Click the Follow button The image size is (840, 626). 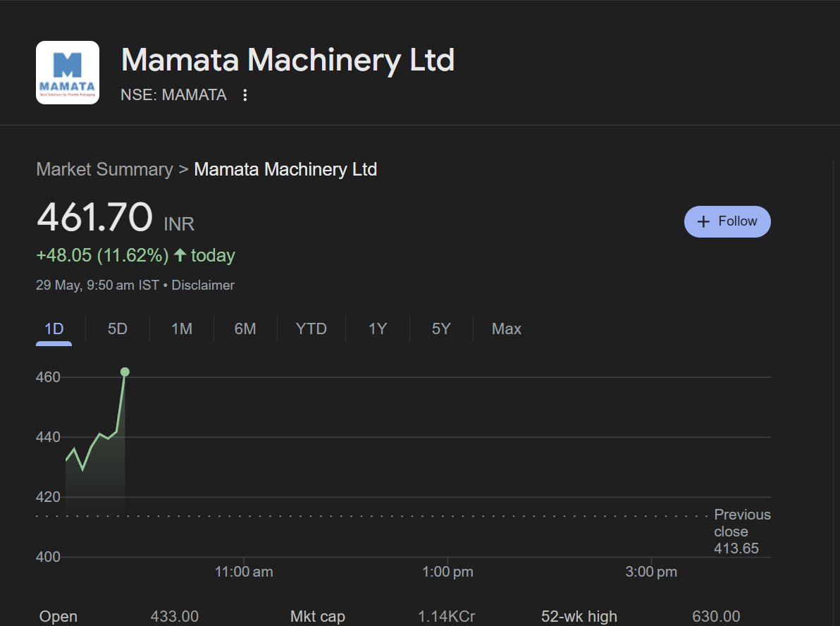coord(727,221)
